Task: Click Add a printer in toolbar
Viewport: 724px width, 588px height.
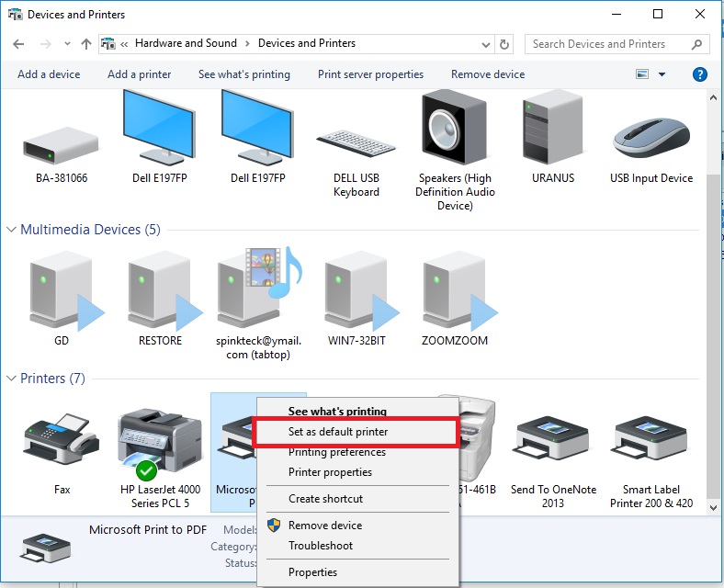Action: pyautogui.click(x=139, y=74)
